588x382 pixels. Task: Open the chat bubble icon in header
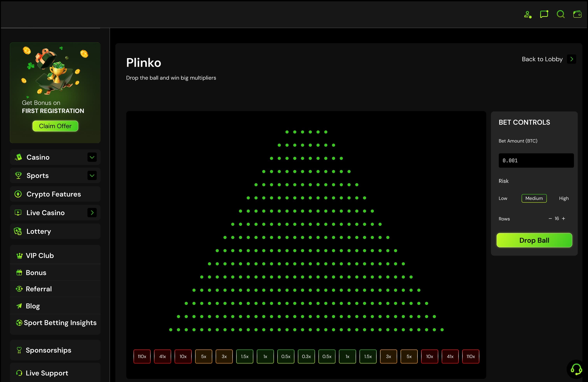544,14
